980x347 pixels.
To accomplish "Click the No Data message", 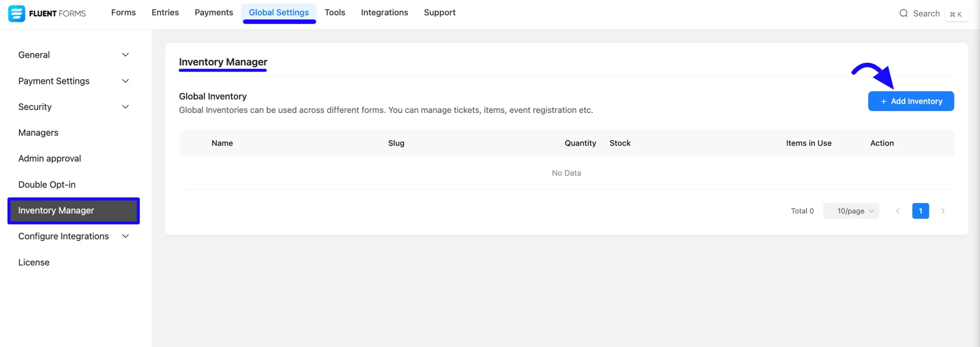I will coord(566,173).
